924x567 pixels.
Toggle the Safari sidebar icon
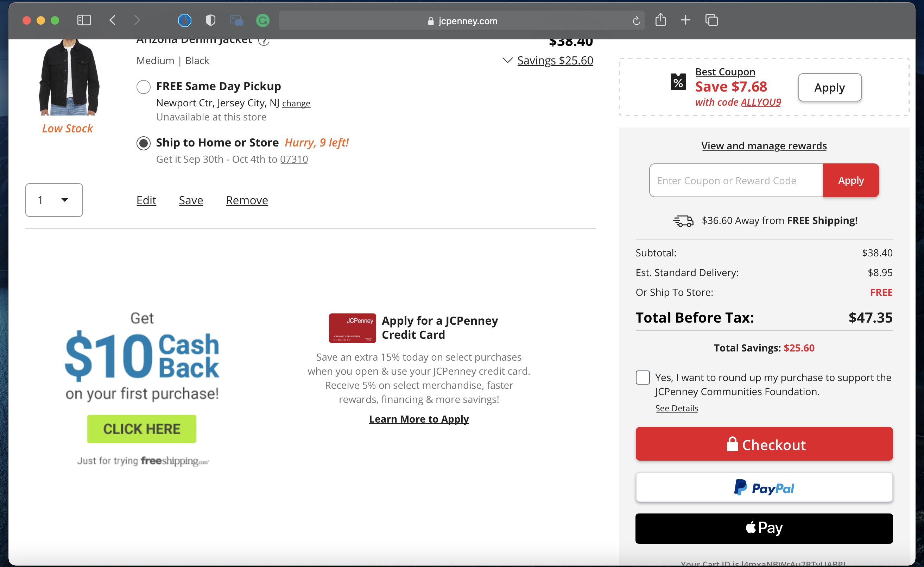tap(84, 20)
